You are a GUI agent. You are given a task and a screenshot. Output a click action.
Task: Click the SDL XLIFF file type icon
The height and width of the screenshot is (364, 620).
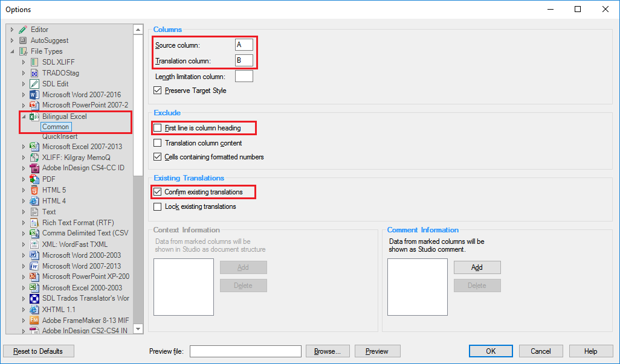click(x=34, y=62)
